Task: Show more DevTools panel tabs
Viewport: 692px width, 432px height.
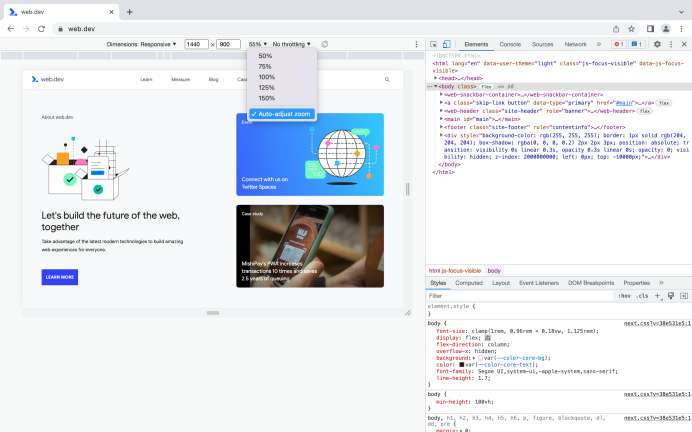Action: [599, 44]
